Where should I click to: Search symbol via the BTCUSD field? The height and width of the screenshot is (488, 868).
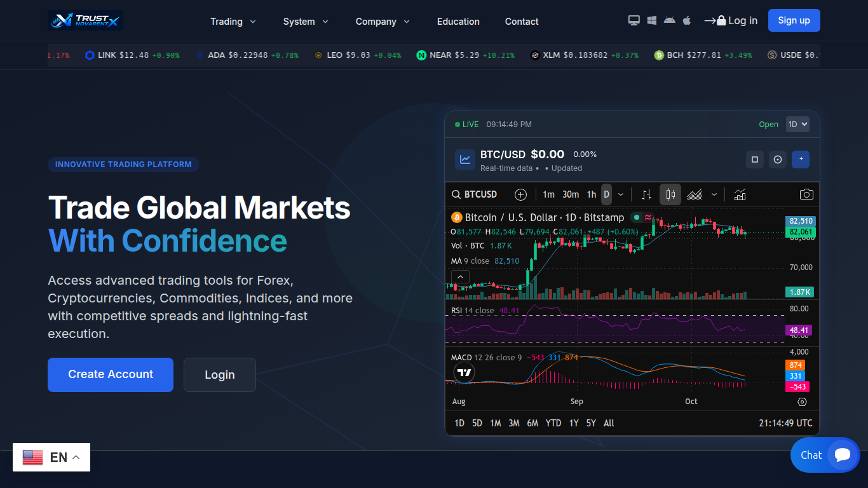click(475, 194)
